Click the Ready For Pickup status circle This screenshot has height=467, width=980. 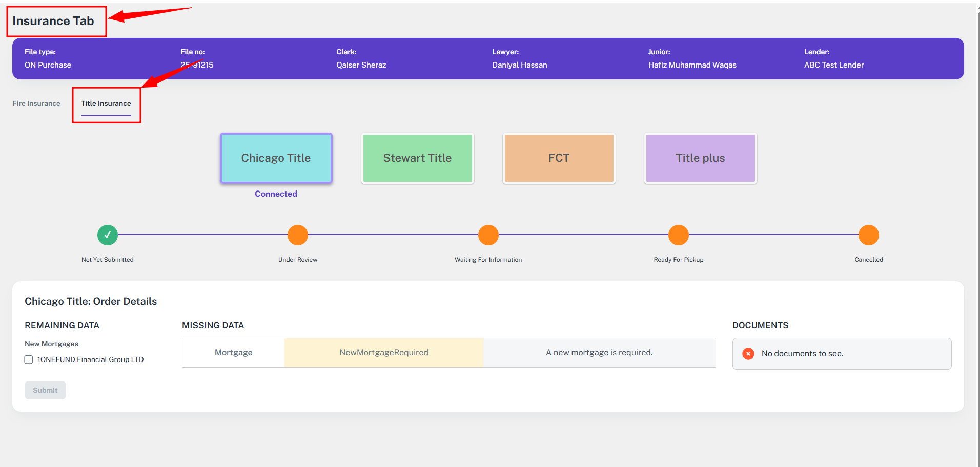(x=678, y=235)
